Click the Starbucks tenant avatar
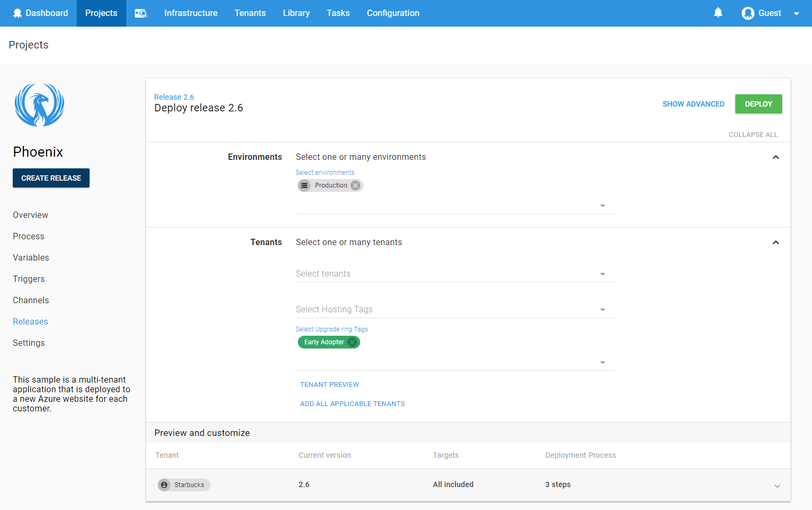The width and height of the screenshot is (812, 510). tap(164, 485)
